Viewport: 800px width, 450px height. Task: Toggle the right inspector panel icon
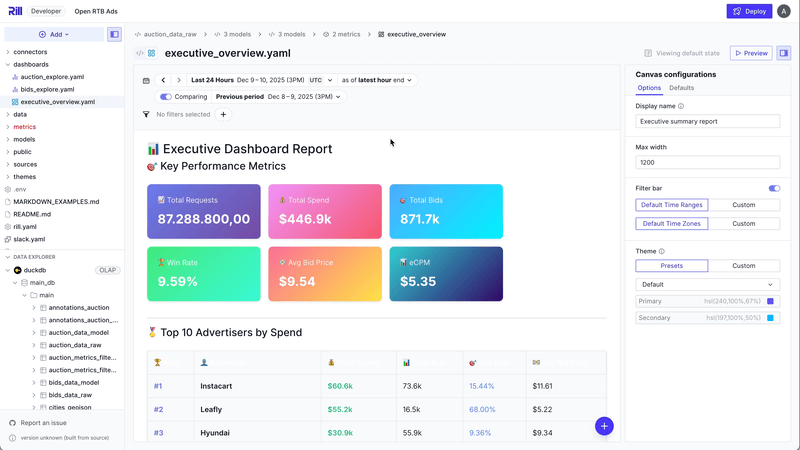point(784,53)
